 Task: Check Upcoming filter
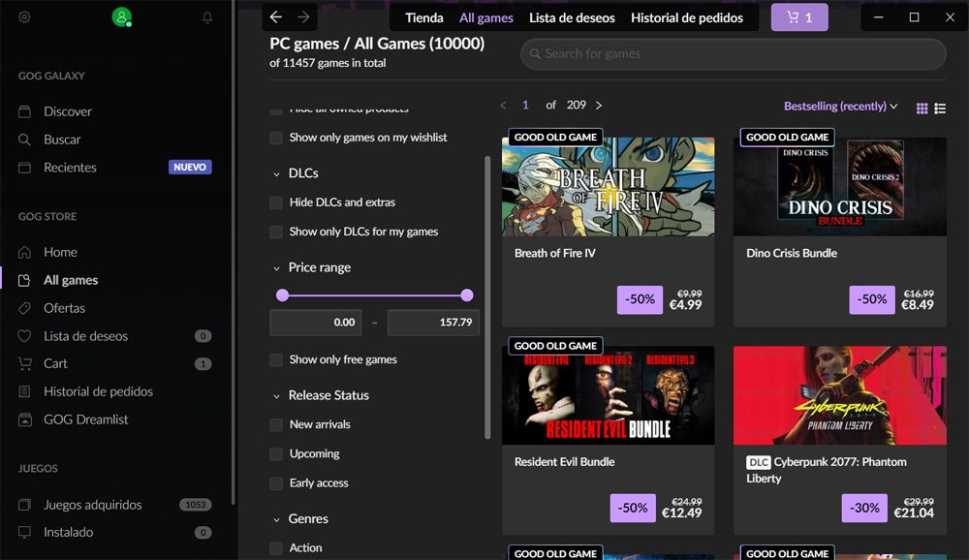tap(276, 453)
